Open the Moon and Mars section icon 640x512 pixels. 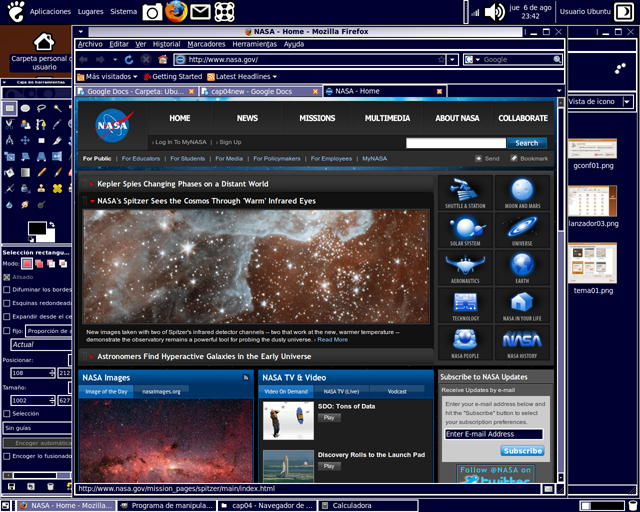click(522, 193)
